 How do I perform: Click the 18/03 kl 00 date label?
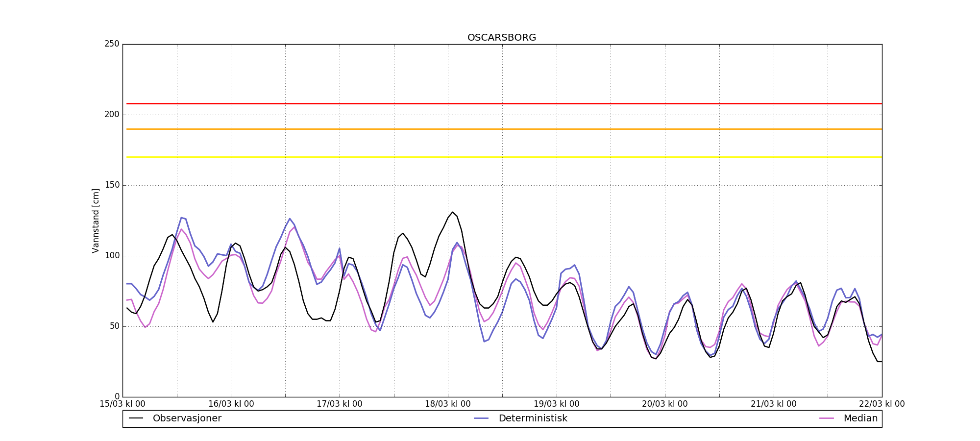point(448,404)
